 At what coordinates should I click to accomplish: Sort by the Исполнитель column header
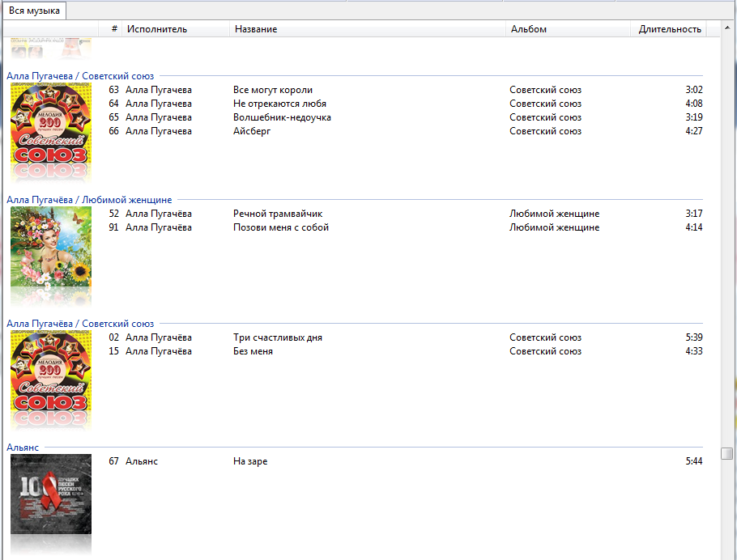click(x=157, y=29)
